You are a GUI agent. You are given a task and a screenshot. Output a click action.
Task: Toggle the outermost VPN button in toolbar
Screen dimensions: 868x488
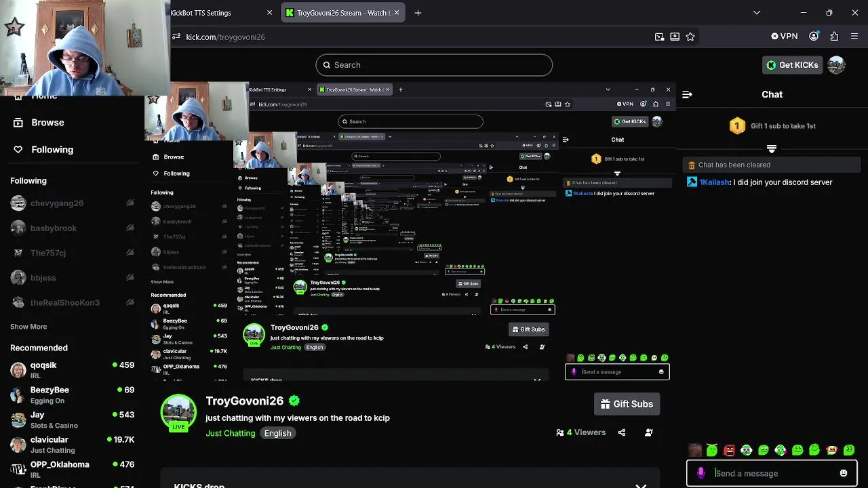[785, 37]
